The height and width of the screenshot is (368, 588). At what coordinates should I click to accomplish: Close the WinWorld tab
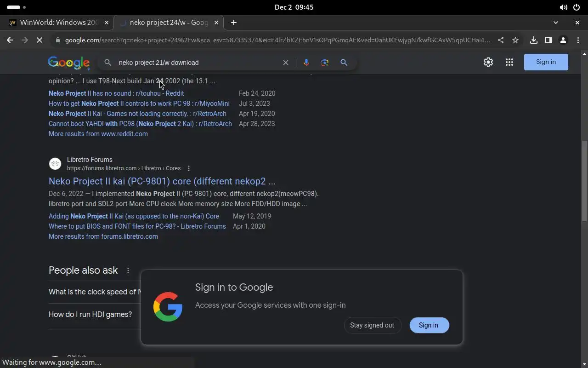tap(107, 23)
